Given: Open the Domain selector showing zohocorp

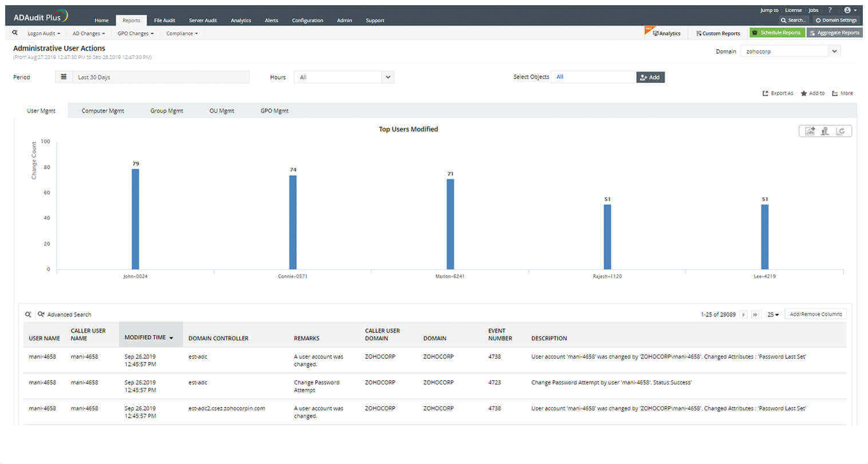Looking at the screenshot, I should (x=790, y=51).
